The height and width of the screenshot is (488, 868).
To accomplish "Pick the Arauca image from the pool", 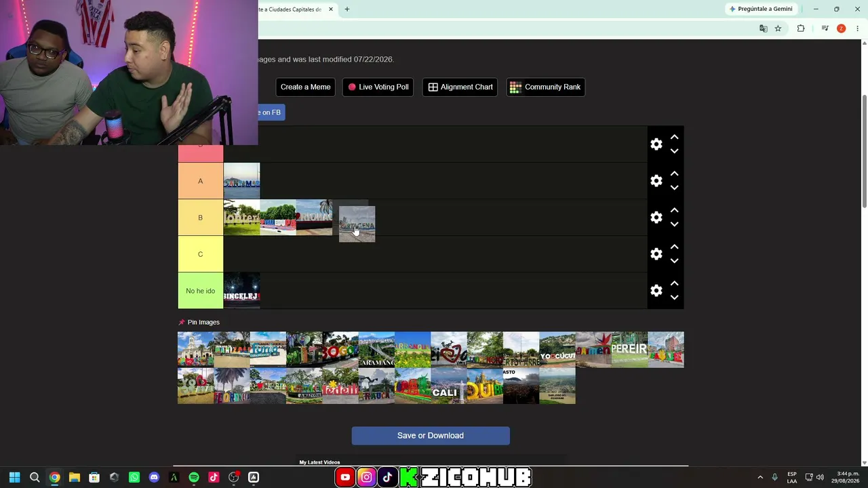I will [376, 386].
